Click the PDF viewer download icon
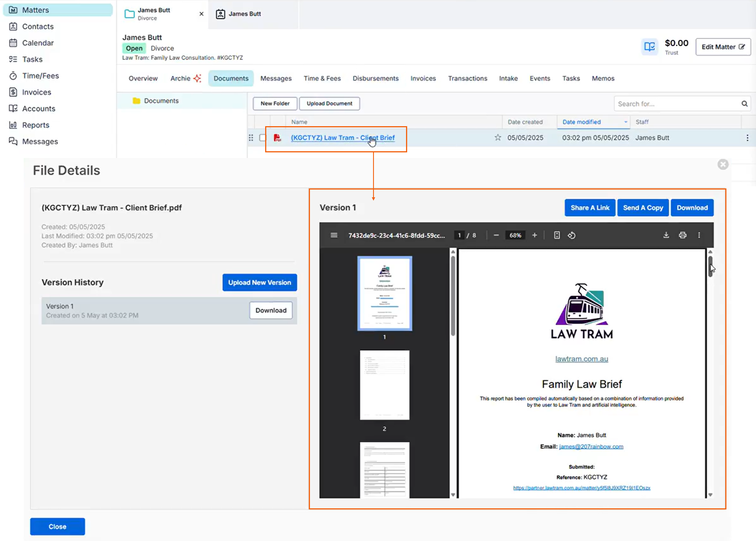The height and width of the screenshot is (541, 756). click(x=666, y=235)
